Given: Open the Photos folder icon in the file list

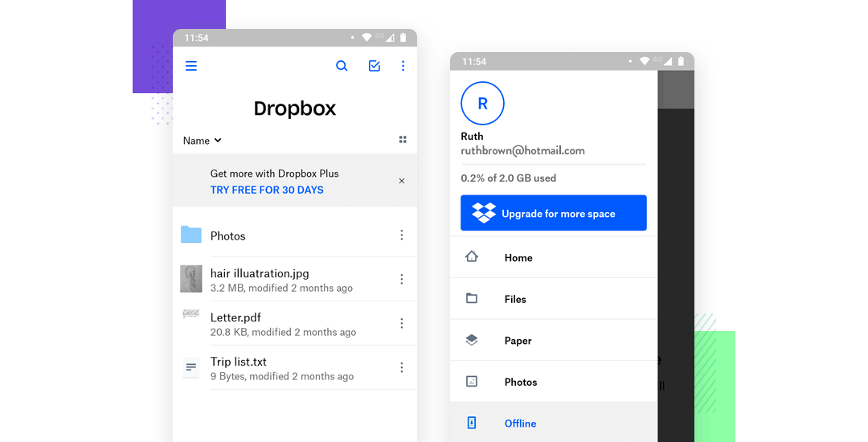Looking at the screenshot, I should point(191,235).
